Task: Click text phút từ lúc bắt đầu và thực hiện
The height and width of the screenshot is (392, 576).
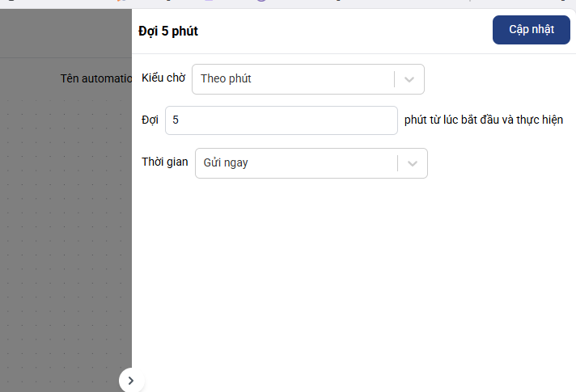Action: pos(484,120)
